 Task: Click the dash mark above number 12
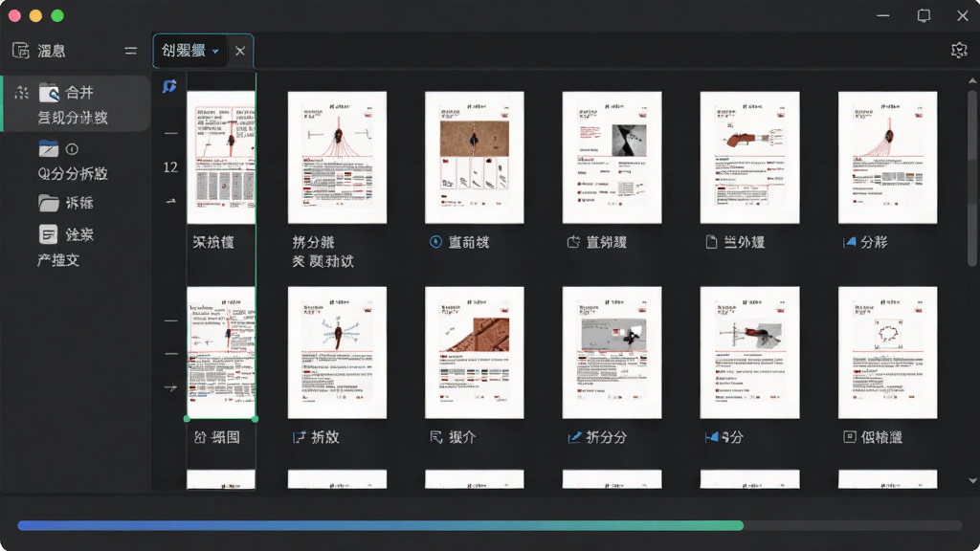click(x=170, y=133)
